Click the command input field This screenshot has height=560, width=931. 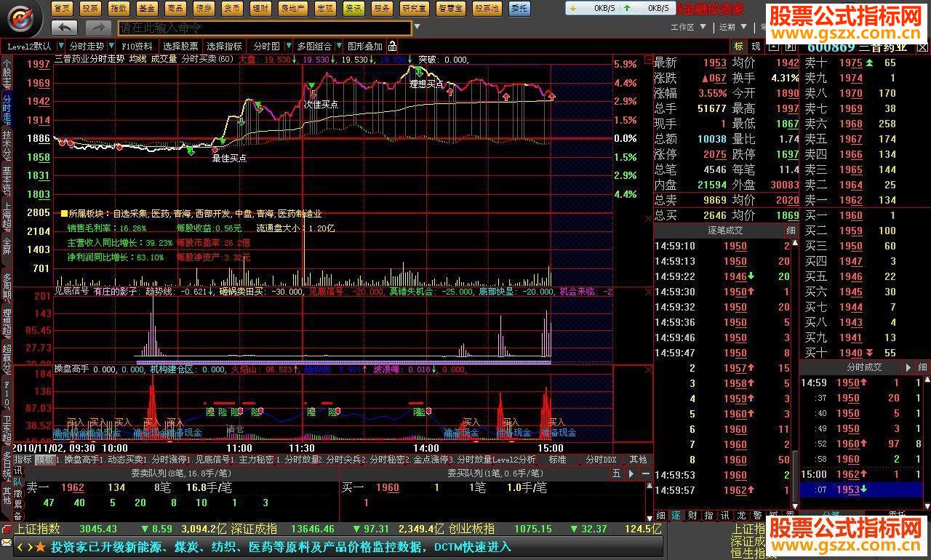tap(265, 28)
